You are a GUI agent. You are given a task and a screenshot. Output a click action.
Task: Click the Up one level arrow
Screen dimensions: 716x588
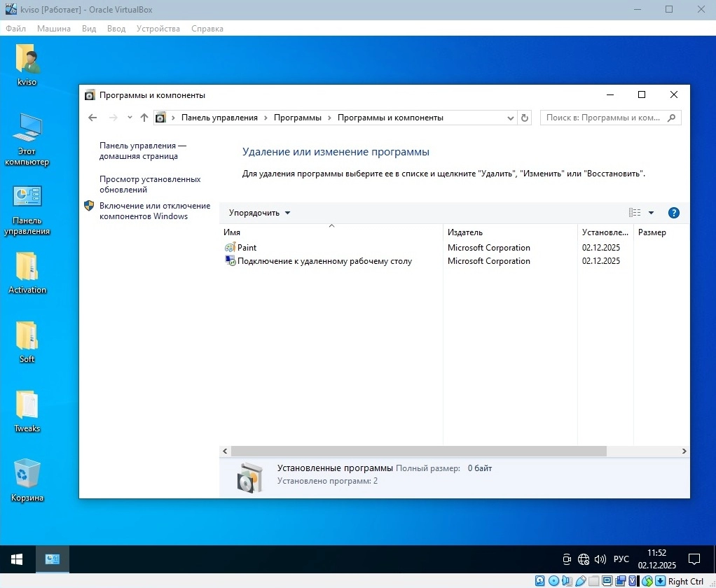[144, 118]
